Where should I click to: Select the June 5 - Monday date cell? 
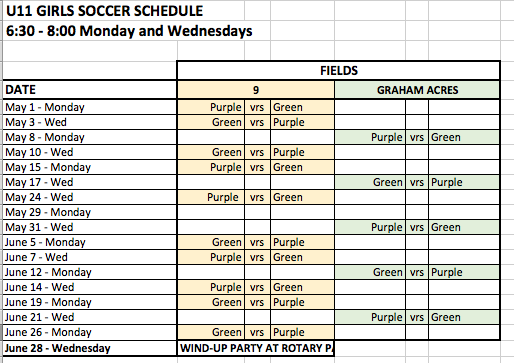90,242
